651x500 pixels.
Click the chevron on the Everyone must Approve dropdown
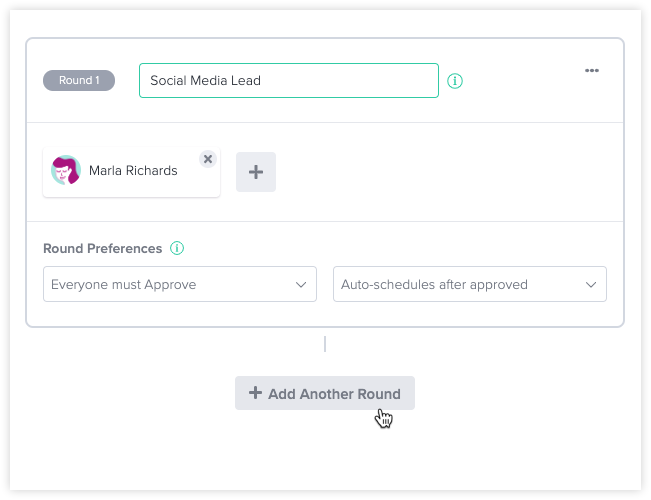tap(301, 285)
